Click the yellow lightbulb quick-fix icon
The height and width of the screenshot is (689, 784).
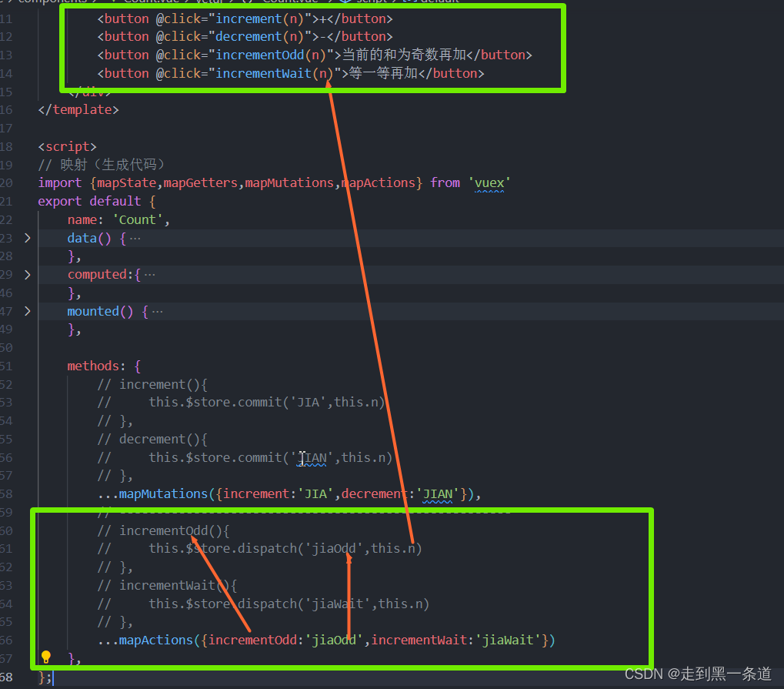click(46, 657)
